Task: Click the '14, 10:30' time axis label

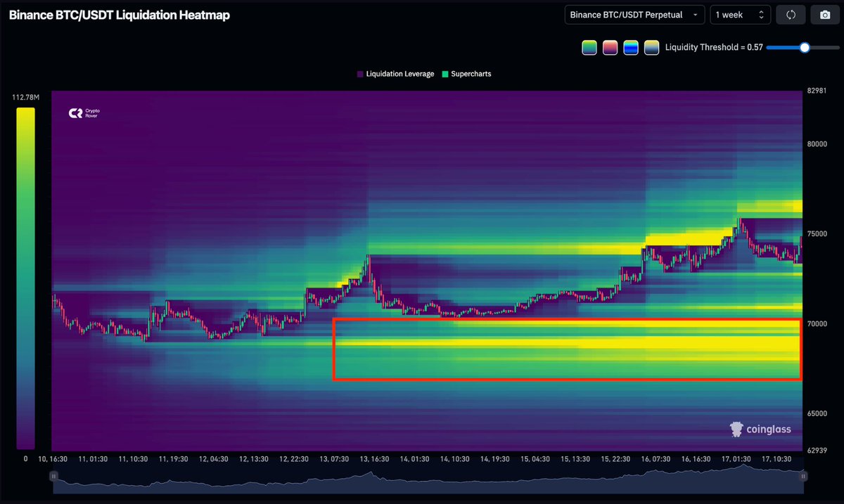Action: (x=454, y=459)
